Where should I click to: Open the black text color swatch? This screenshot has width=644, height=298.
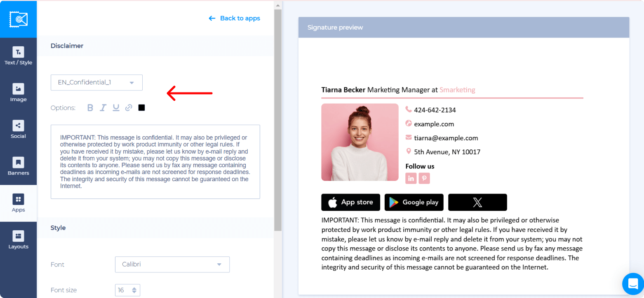(141, 108)
